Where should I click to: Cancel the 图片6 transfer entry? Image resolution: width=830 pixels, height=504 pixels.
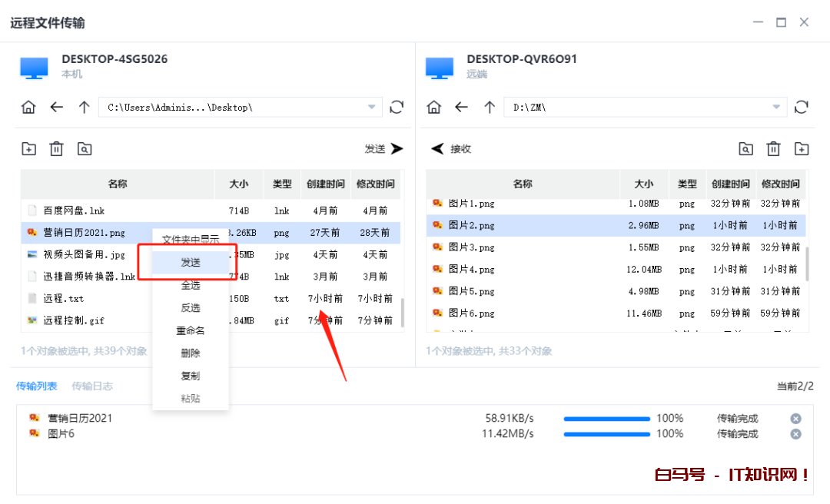(796, 434)
